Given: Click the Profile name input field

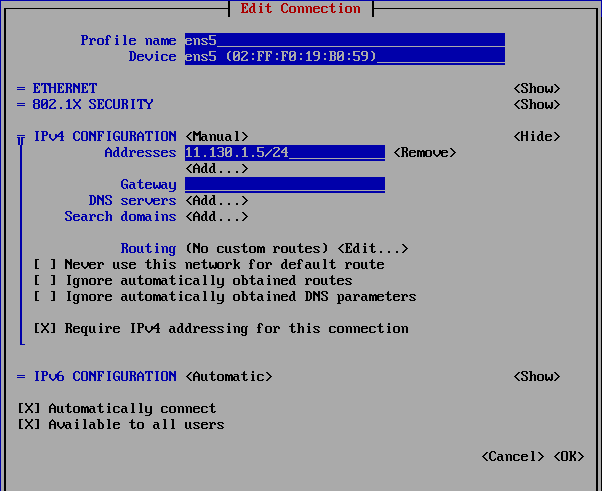Looking at the screenshot, I should [344, 40].
